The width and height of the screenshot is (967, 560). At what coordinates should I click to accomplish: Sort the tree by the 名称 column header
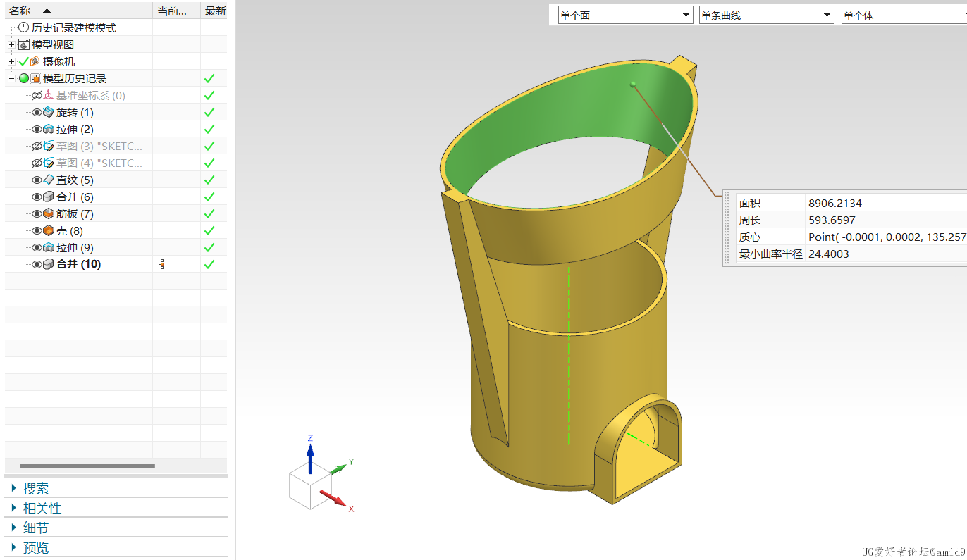pyautogui.click(x=78, y=11)
